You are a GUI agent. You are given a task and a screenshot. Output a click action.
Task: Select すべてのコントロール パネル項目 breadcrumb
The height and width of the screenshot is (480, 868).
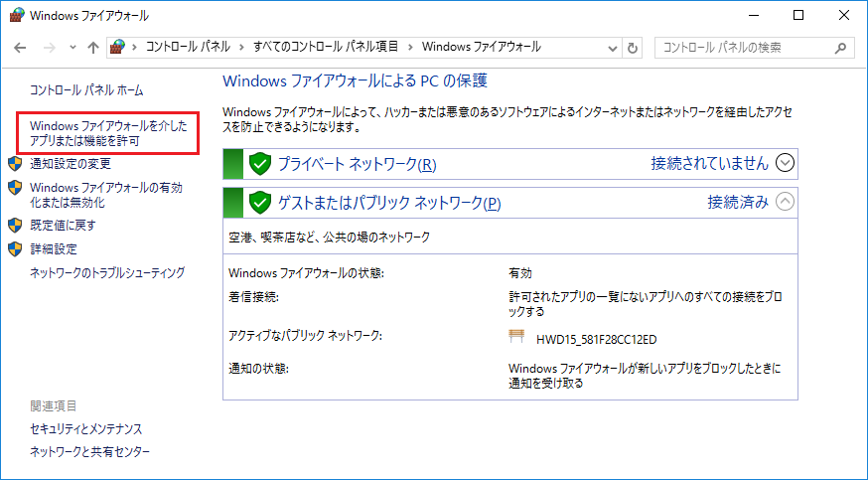click(326, 47)
